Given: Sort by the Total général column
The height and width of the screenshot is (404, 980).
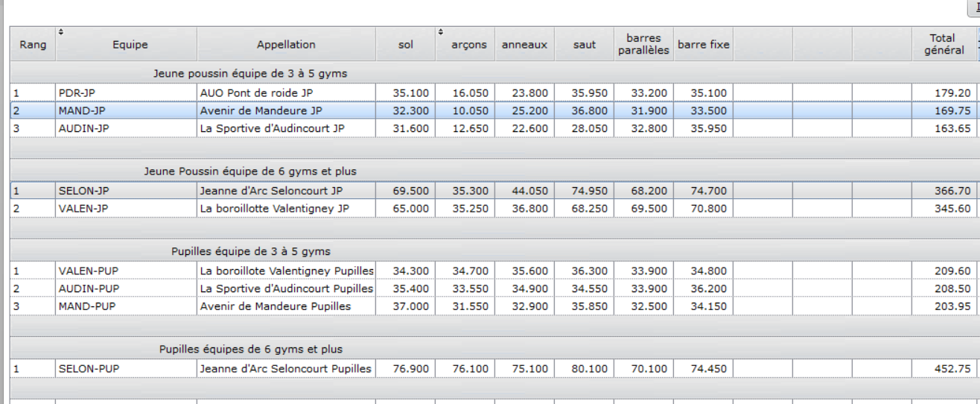Looking at the screenshot, I should point(943,45).
